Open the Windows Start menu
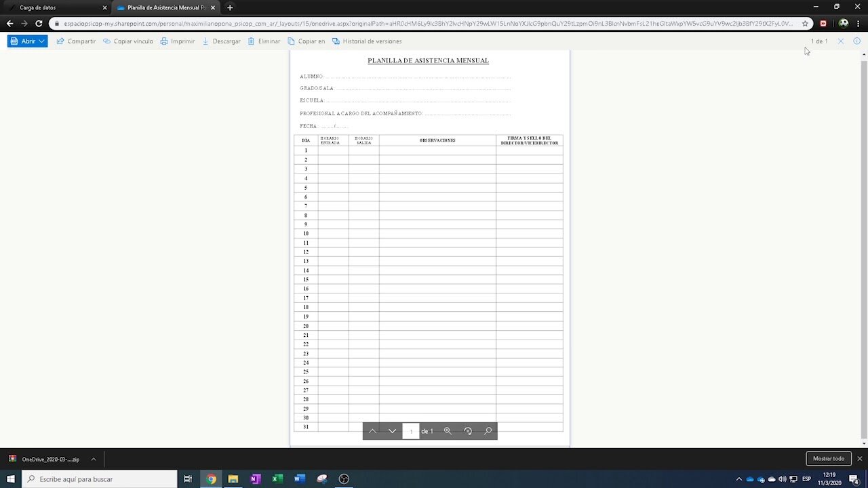 (x=11, y=479)
